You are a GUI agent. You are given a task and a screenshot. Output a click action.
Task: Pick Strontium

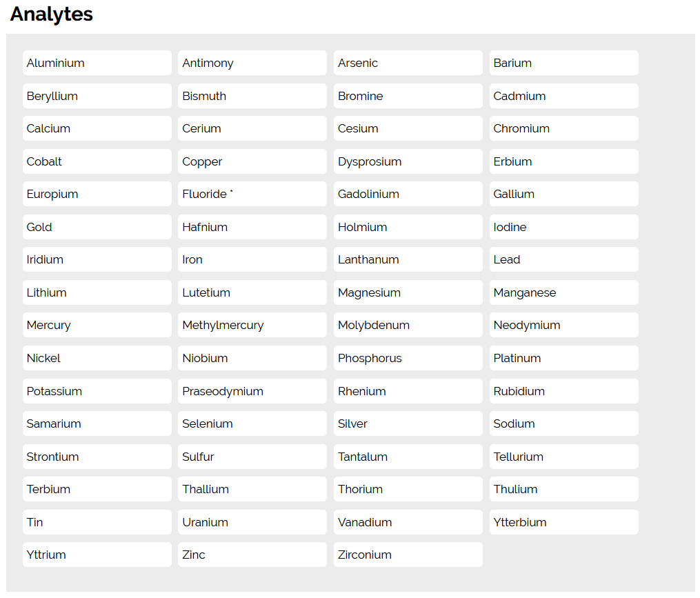97,457
